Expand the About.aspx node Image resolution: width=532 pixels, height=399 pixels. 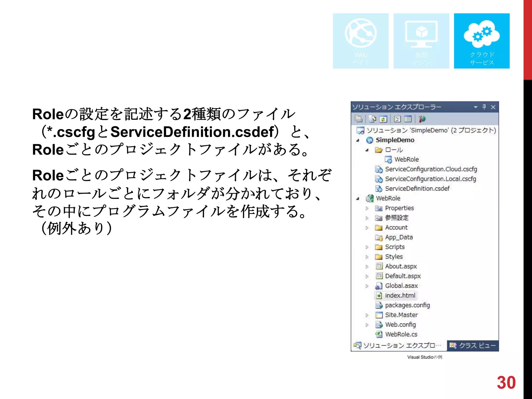coord(367,267)
